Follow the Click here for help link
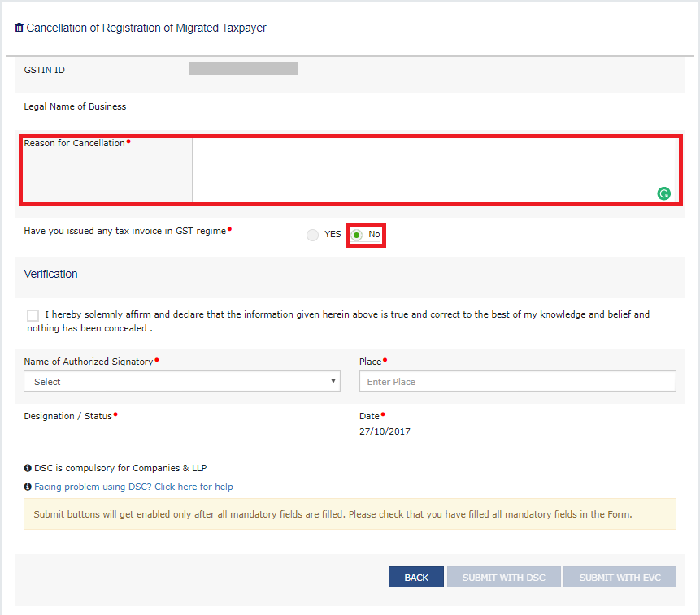 (x=193, y=486)
